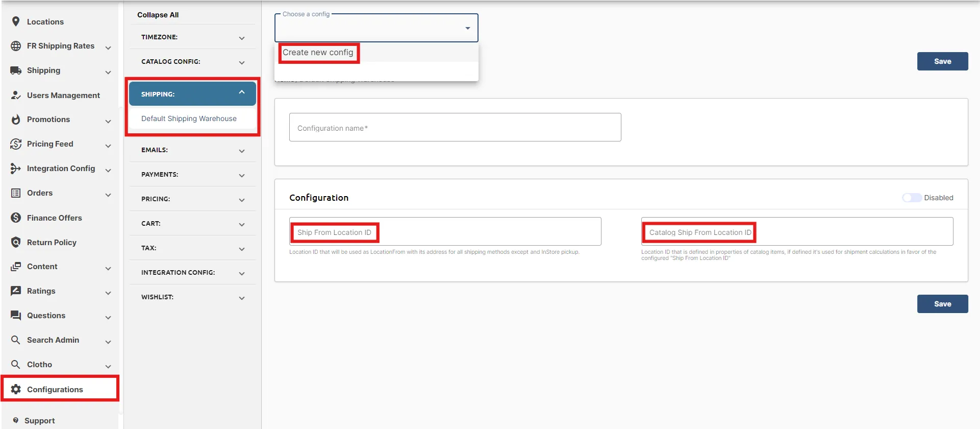Viewport: 980px width, 429px height.
Task: Toggle the Configuration Disabled switch
Action: pos(912,198)
